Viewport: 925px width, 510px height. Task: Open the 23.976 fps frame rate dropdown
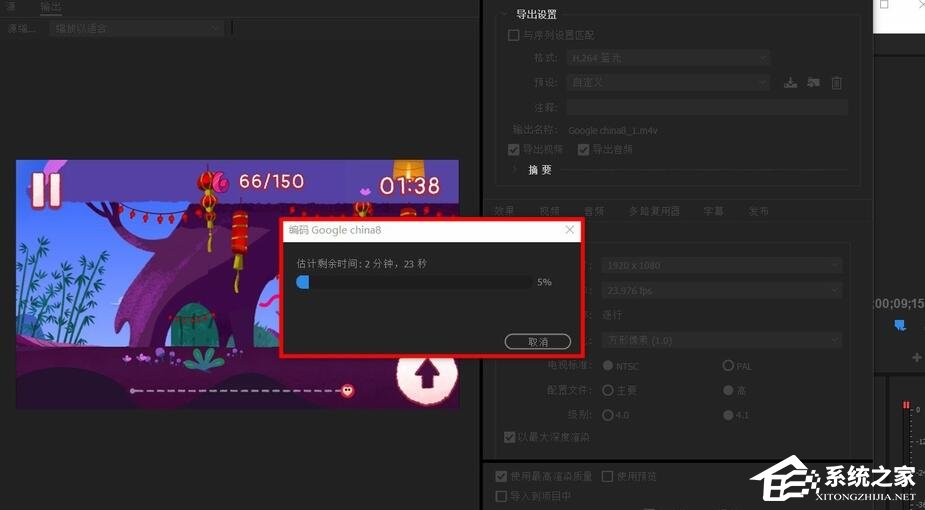(x=722, y=290)
